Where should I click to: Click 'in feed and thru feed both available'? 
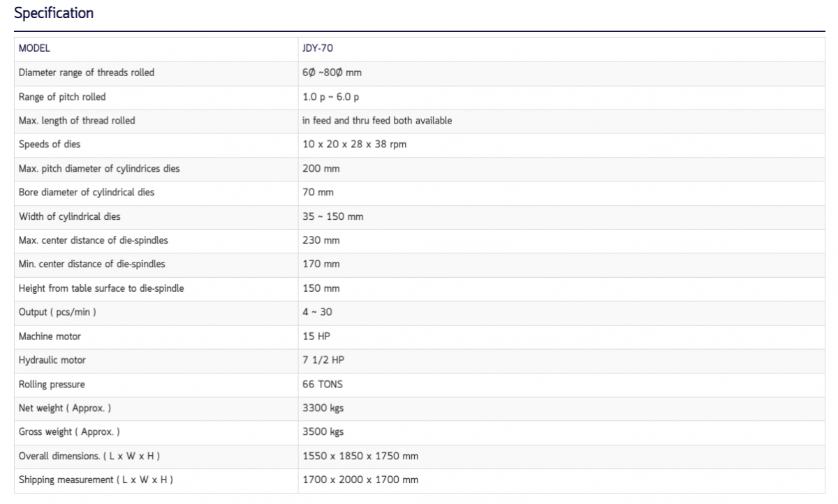click(x=377, y=121)
